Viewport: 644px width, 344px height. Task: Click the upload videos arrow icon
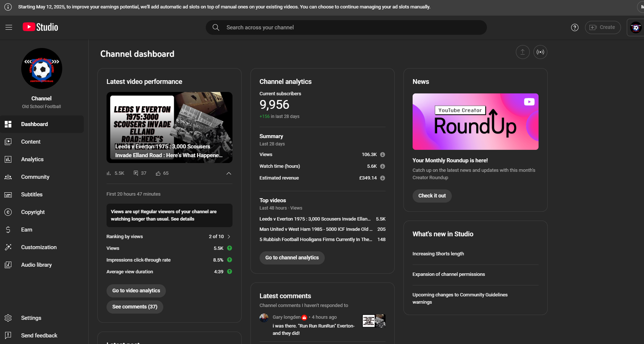click(x=523, y=52)
